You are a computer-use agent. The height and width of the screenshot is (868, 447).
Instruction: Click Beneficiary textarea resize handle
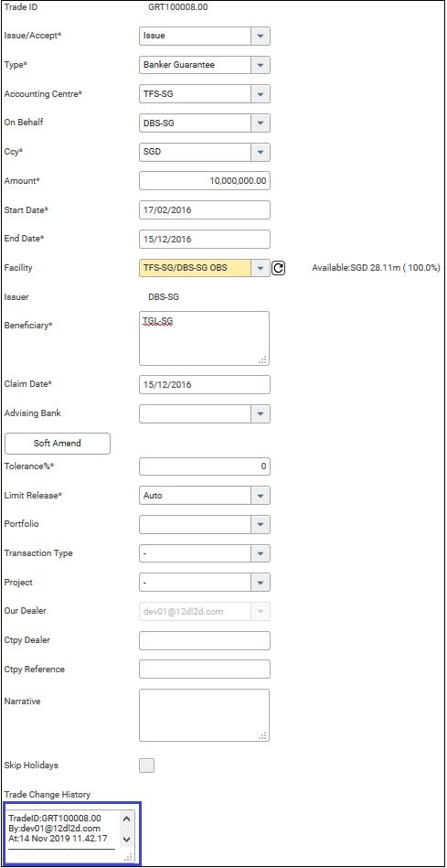coord(262,359)
